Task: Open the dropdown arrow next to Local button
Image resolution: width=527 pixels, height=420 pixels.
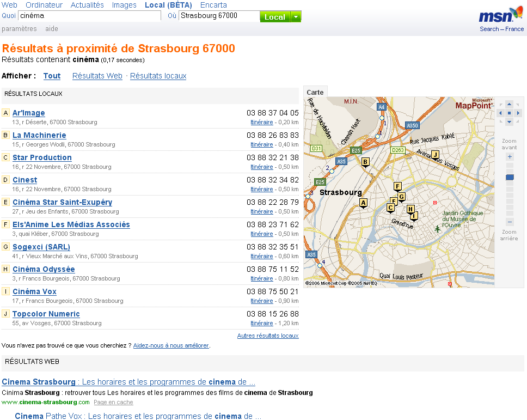Action: 296,17
